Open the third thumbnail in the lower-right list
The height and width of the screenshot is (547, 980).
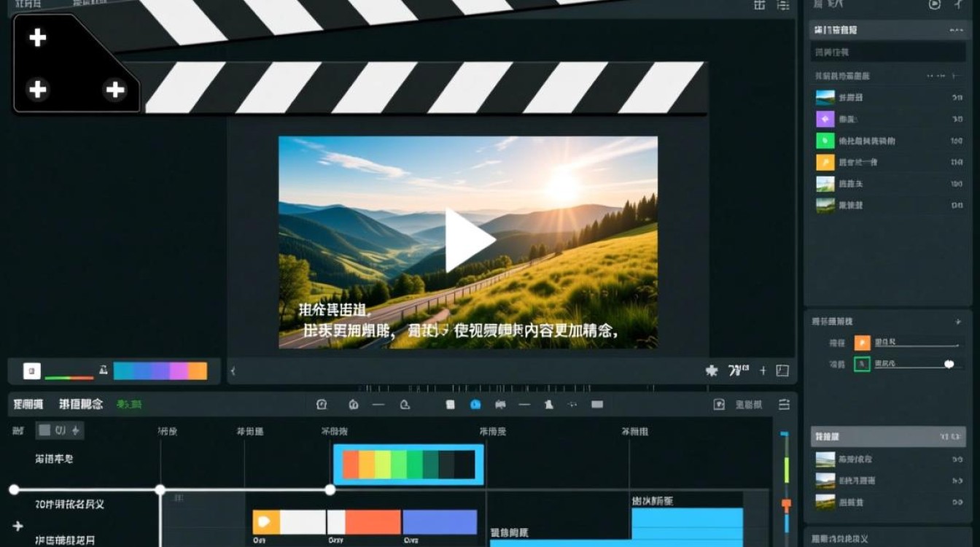click(x=825, y=502)
